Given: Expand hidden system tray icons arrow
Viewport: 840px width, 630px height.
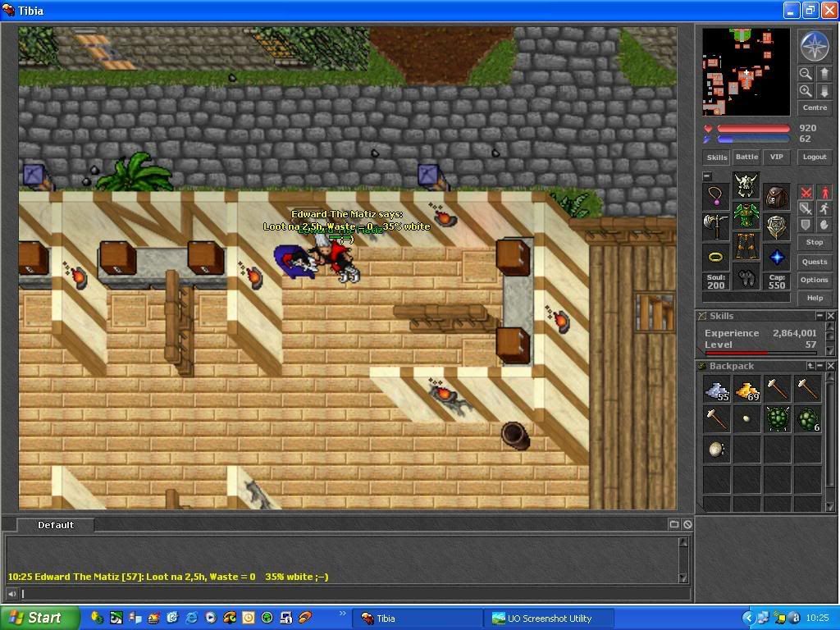Looking at the screenshot, I should 749,619.
